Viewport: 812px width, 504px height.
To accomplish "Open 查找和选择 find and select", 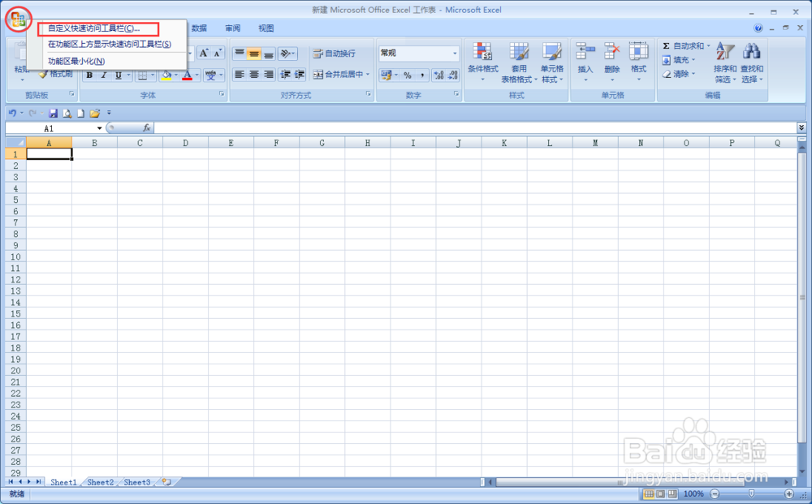I will point(751,62).
